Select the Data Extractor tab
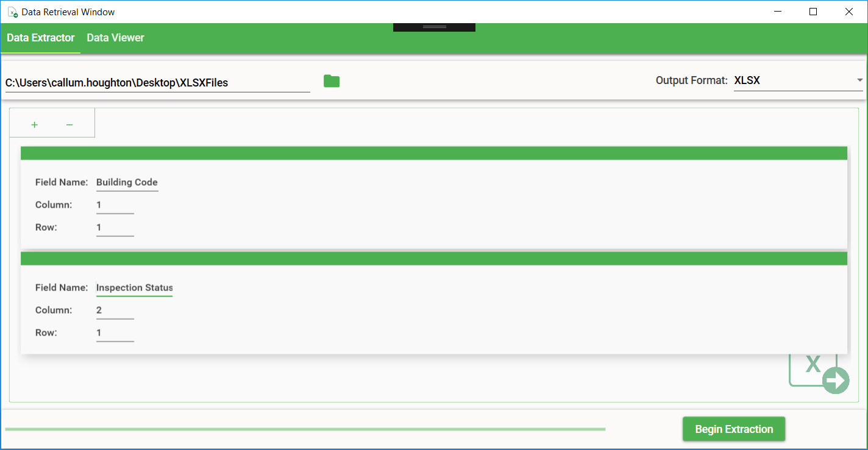868x450 pixels. 40,38
